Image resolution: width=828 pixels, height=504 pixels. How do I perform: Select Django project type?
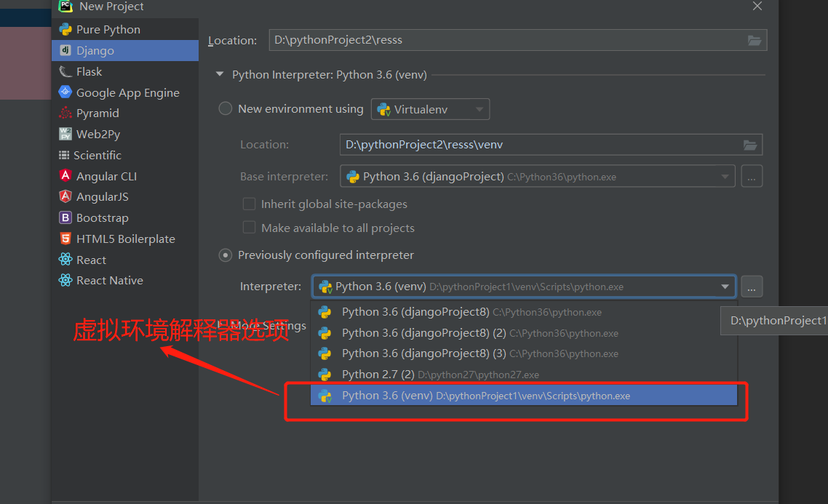click(125, 51)
